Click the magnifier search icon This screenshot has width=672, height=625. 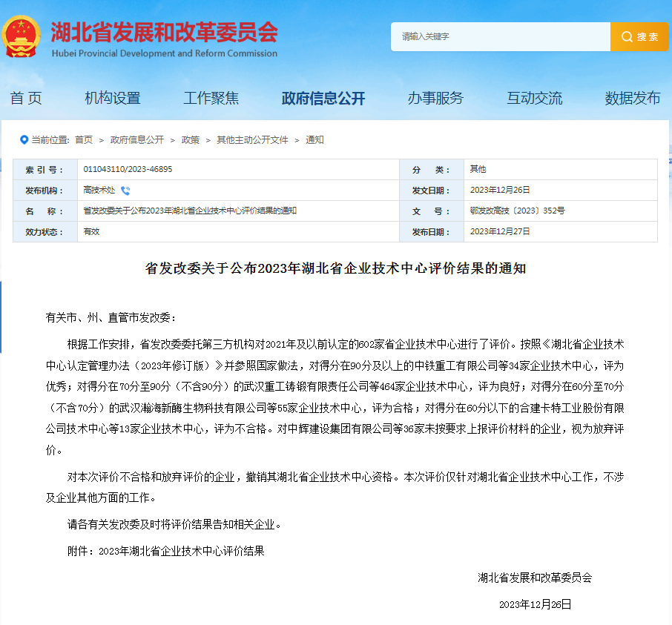coord(627,37)
